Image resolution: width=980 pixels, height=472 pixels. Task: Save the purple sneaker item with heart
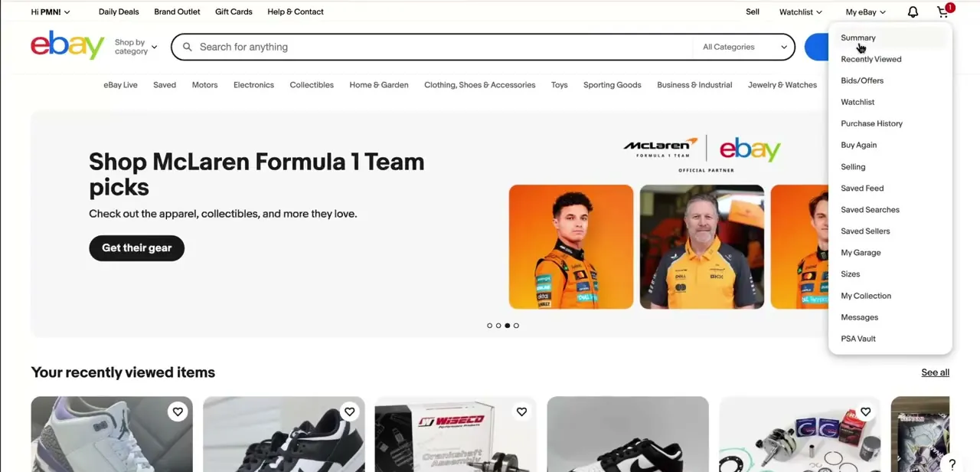178,412
